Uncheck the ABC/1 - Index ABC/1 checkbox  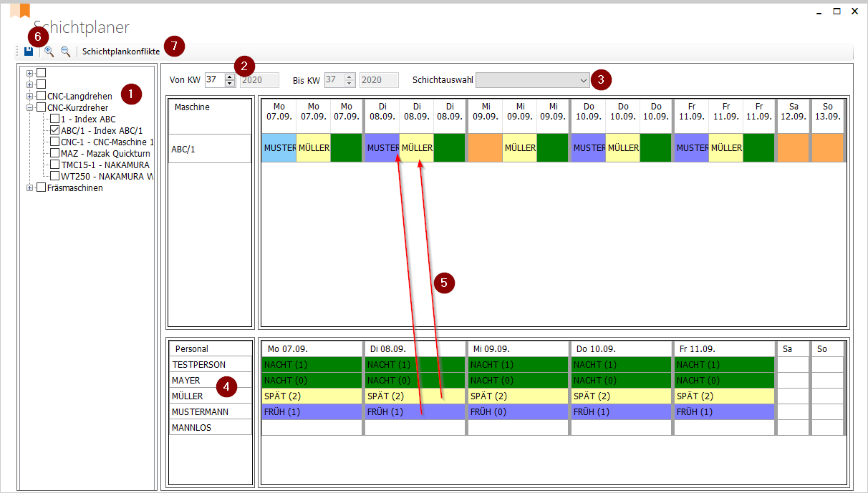coord(55,130)
